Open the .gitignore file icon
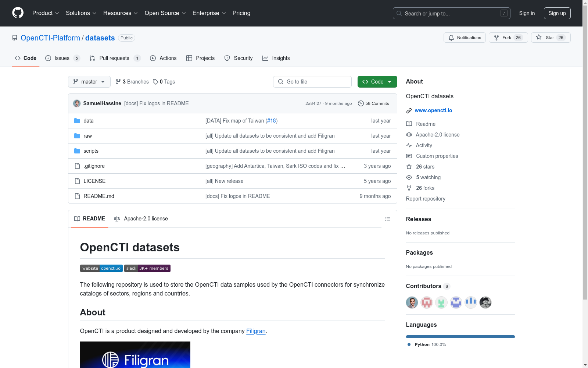This screenshot has width=588, height=368. pyautogui.click(x=77, y=166)
